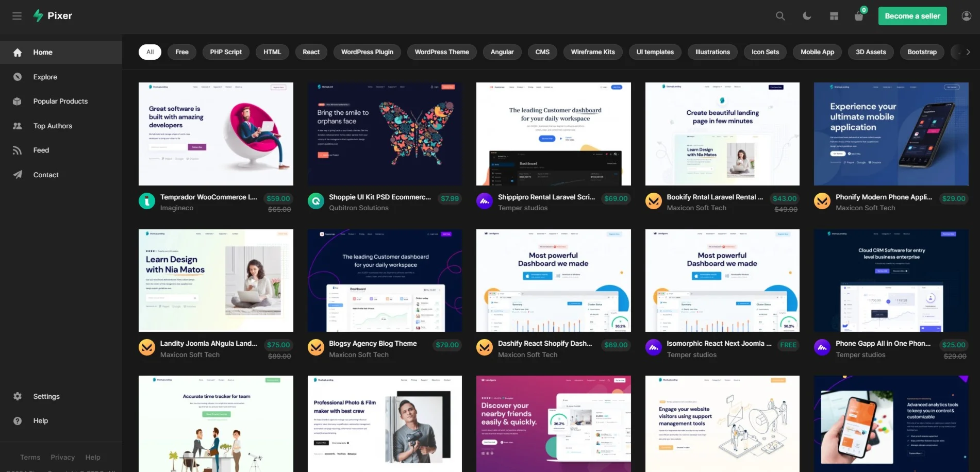This screenshot has width=980, height=472.
Task: Click the Settings gear icon
Action: [x=18, y=396]
